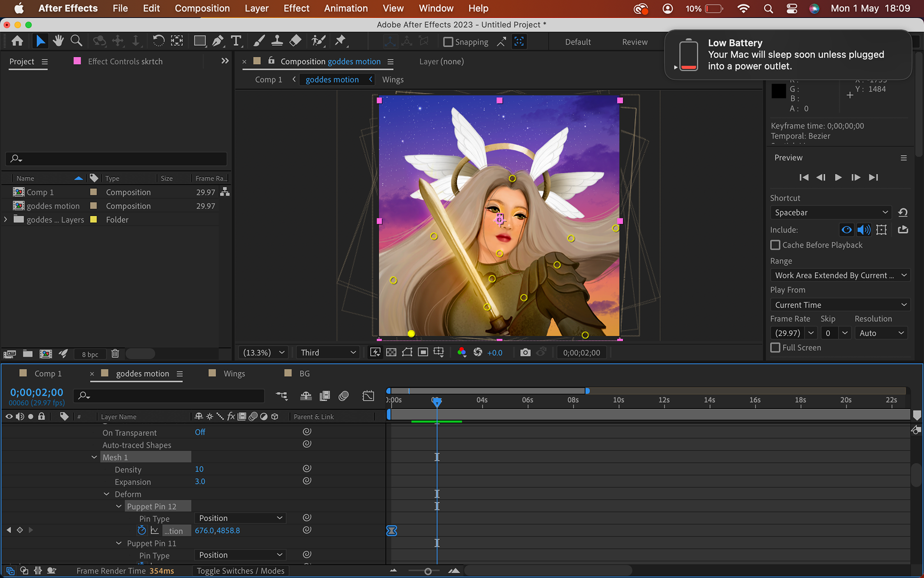
Task: Open the magnification 13.3% dropdown
Action: [x=264, y=353]
